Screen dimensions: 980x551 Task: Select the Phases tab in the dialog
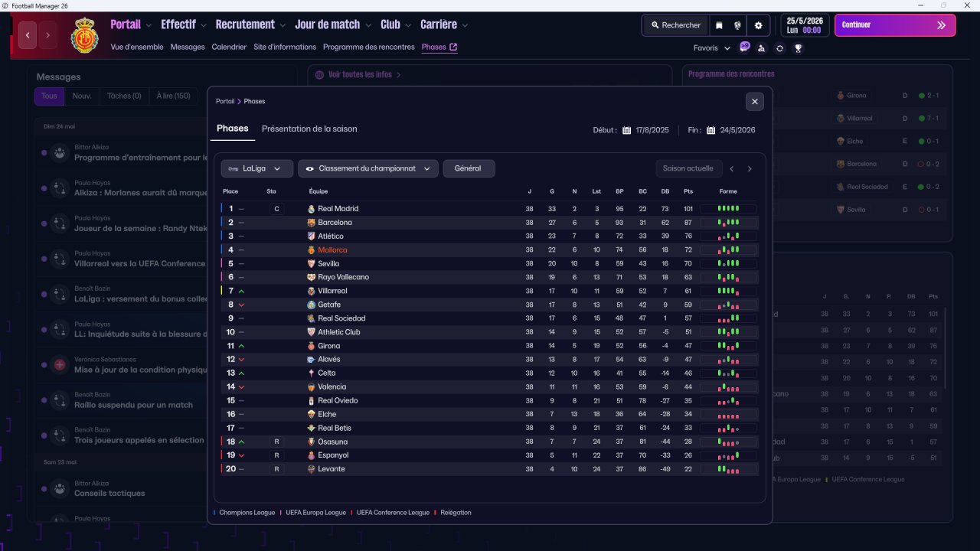coord(233,129)
